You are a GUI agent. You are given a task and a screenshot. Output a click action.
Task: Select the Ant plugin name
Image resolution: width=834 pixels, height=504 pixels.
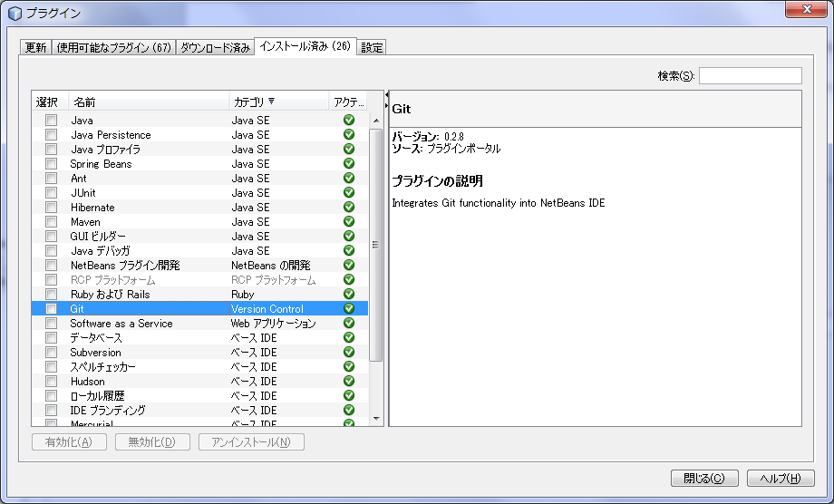coord(78,178)
